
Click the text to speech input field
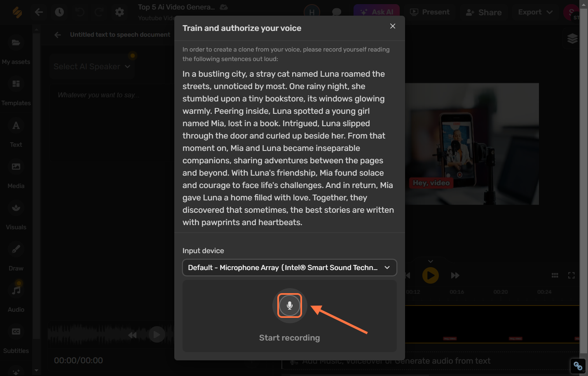[111, 123]
